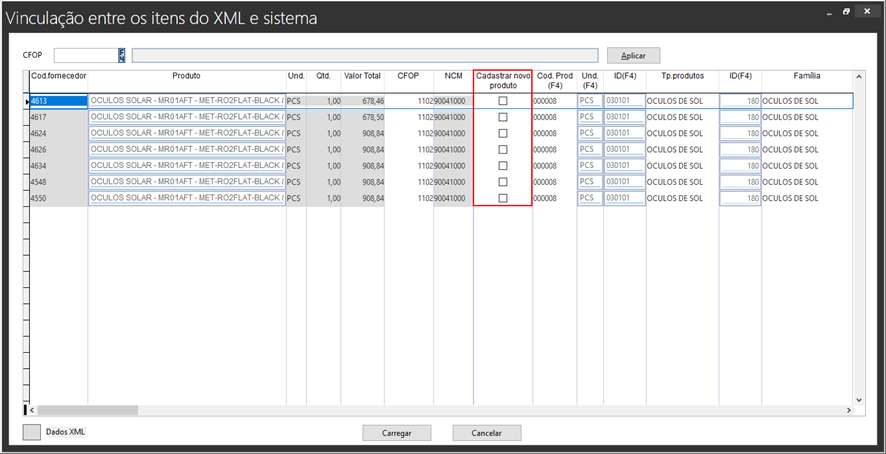Click the grid scroll-down arrow
Screen dimensions: 886x454
[857, 397]
